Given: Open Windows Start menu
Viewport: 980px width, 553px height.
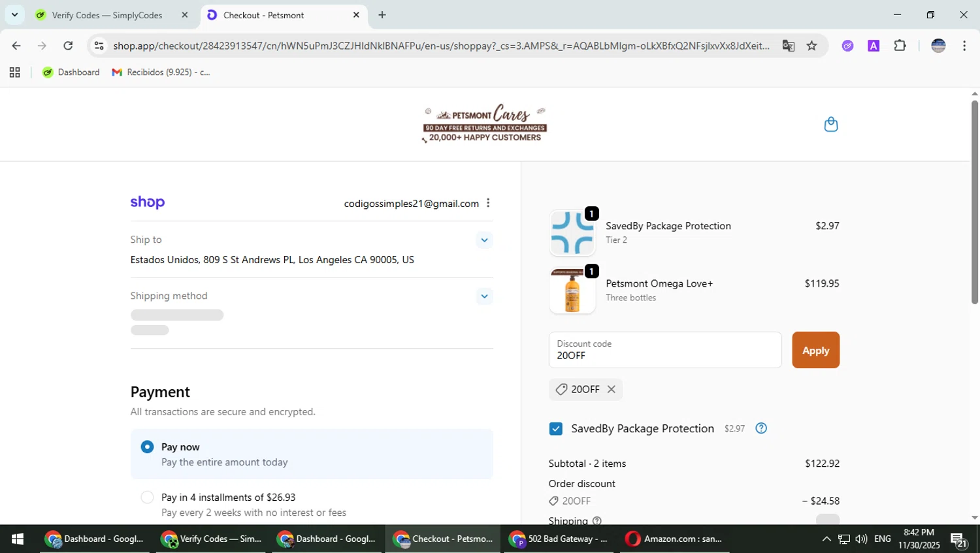Looking at the screenshot, I should click(18, 539).
